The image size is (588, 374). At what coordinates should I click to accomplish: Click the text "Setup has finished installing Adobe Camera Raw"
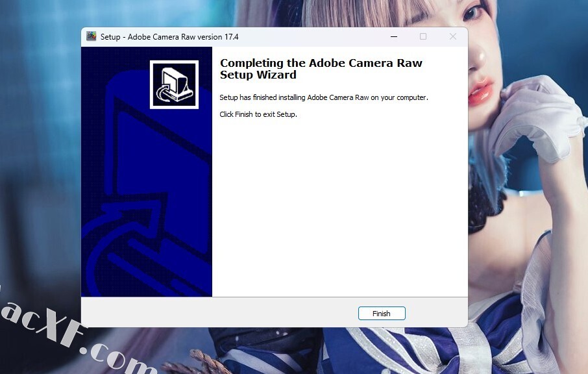click(x=294, y=97)
